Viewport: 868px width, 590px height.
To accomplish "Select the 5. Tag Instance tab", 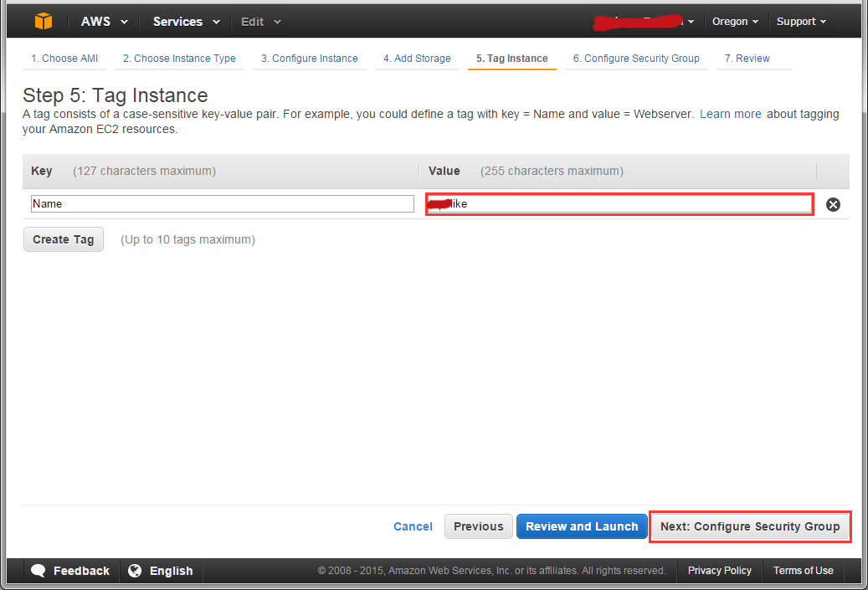I will click(x=512, y=58).
